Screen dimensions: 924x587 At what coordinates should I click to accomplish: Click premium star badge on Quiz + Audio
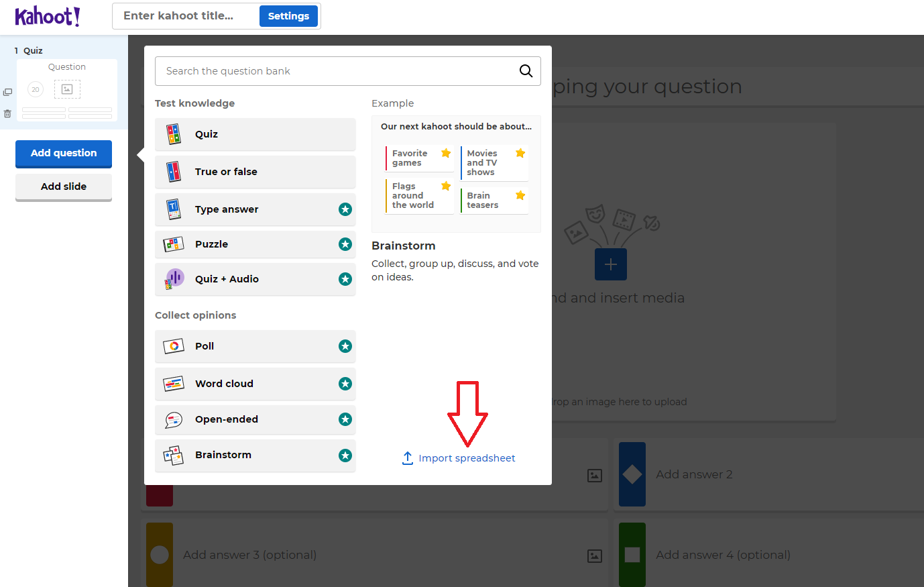pyautogui.click(x=345, y=279)
